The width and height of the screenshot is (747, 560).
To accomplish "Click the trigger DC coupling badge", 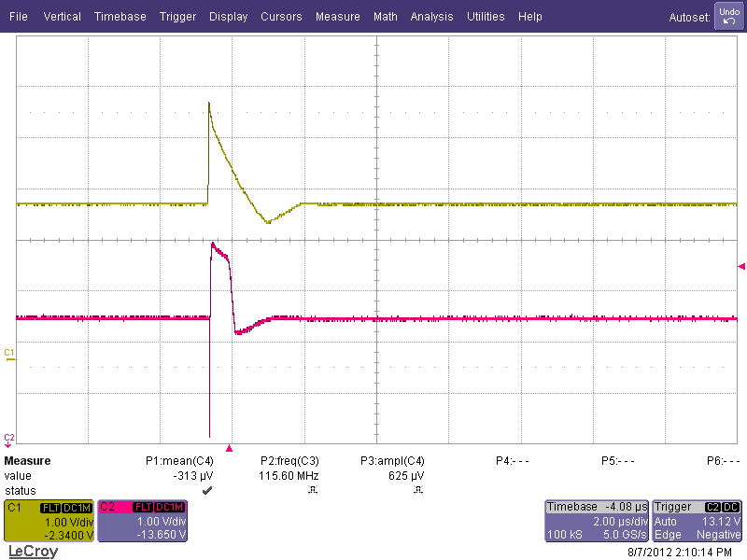I will (x=731, y=507).
